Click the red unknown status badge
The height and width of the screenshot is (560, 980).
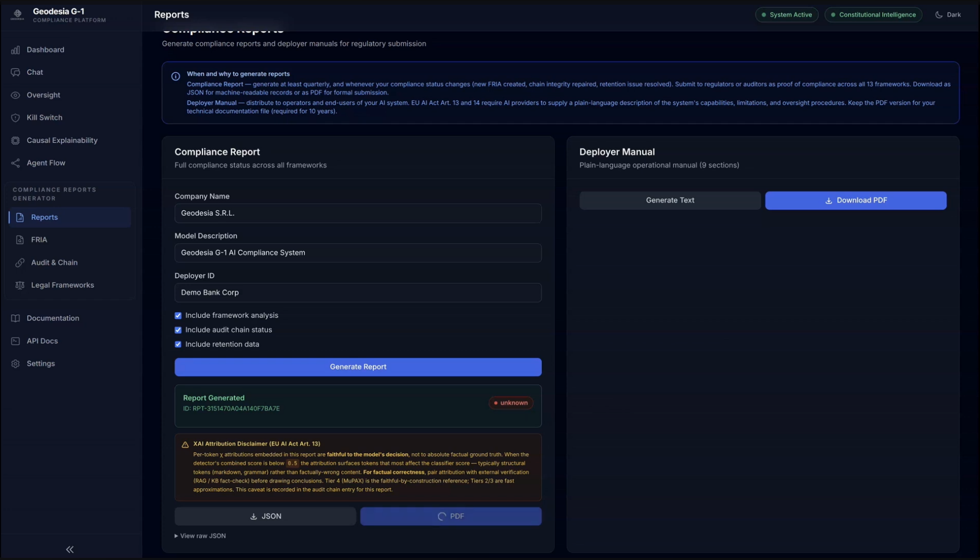pyautogui.click(x=511, y=403)
